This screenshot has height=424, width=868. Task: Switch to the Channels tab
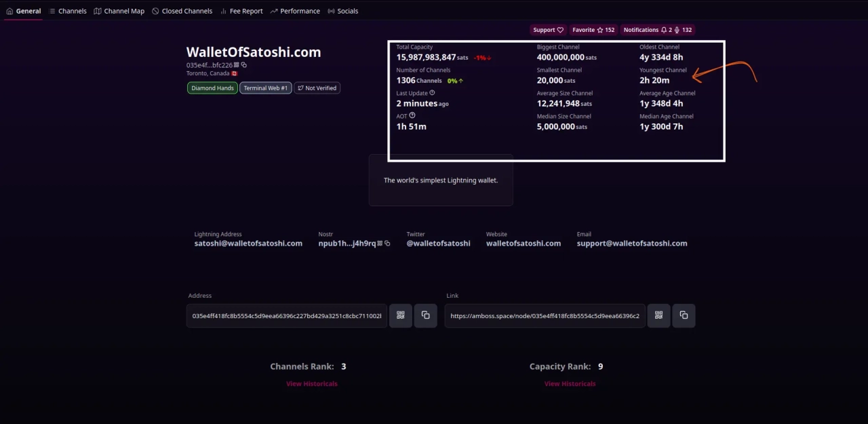72,11
